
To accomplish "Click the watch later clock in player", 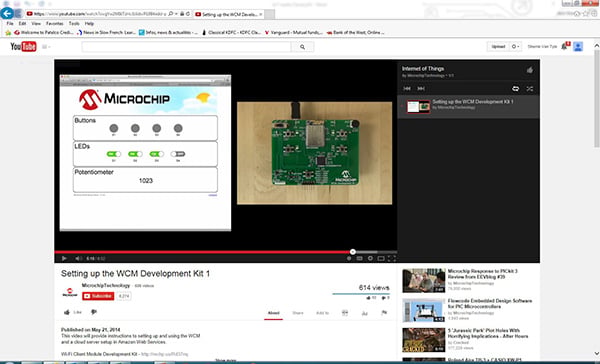I will click(x=349, y=258).
